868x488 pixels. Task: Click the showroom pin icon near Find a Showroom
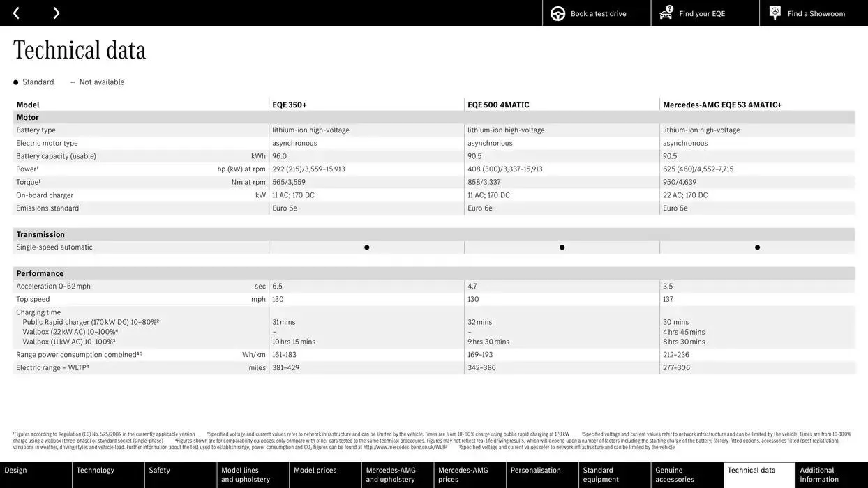click(x=773, y=12)
